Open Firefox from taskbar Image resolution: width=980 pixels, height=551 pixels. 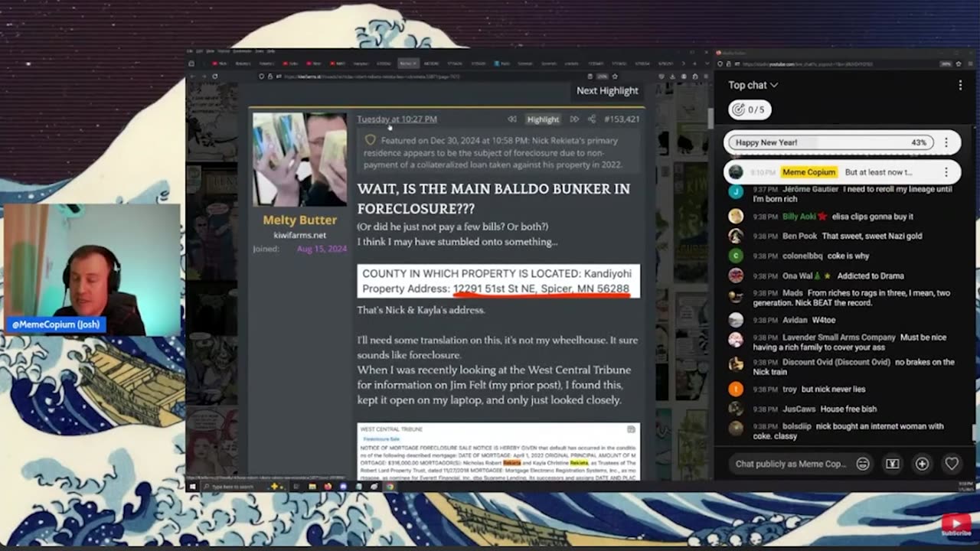pos(328,487)
